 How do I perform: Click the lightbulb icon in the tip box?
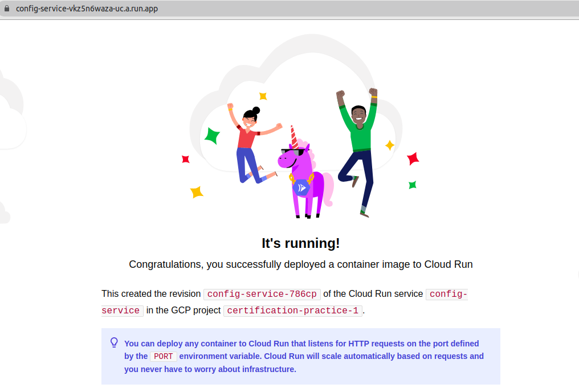click(113, 342)
